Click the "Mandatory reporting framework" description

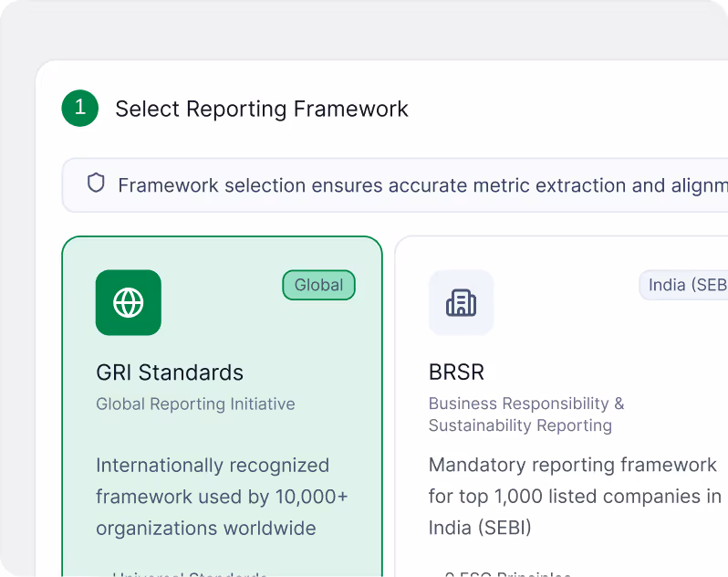pyautogui.click(x=575, y=496)
